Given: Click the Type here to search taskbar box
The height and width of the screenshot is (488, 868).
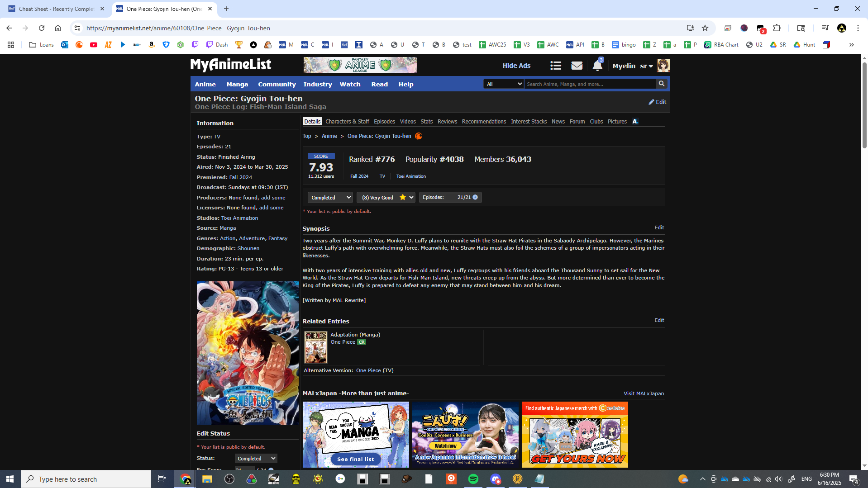Looking at the screenshot, I should 86,479.
